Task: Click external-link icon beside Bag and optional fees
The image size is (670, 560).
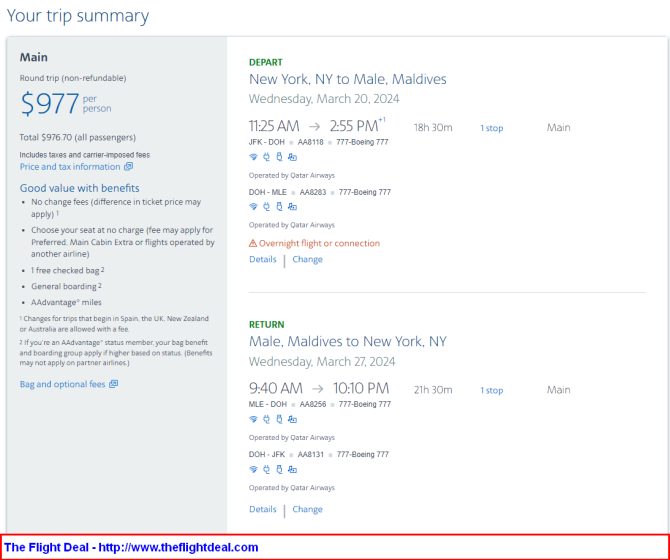Action: pos(113,384)
